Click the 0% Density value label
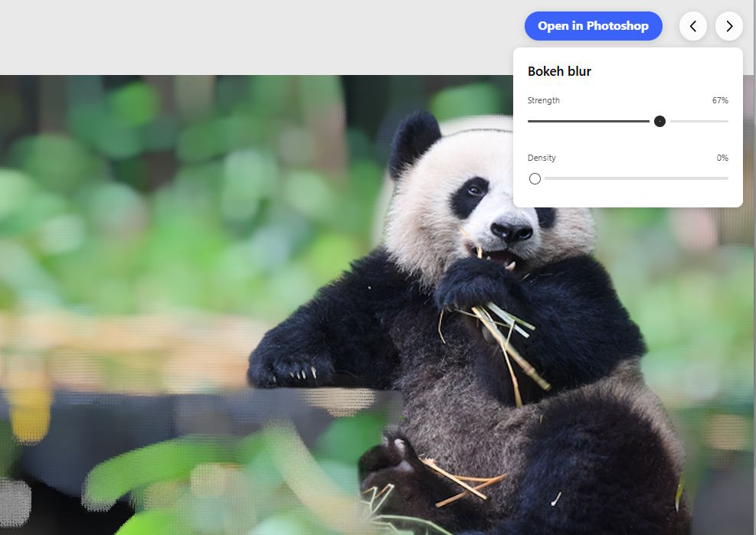 [x=722, y=158]
